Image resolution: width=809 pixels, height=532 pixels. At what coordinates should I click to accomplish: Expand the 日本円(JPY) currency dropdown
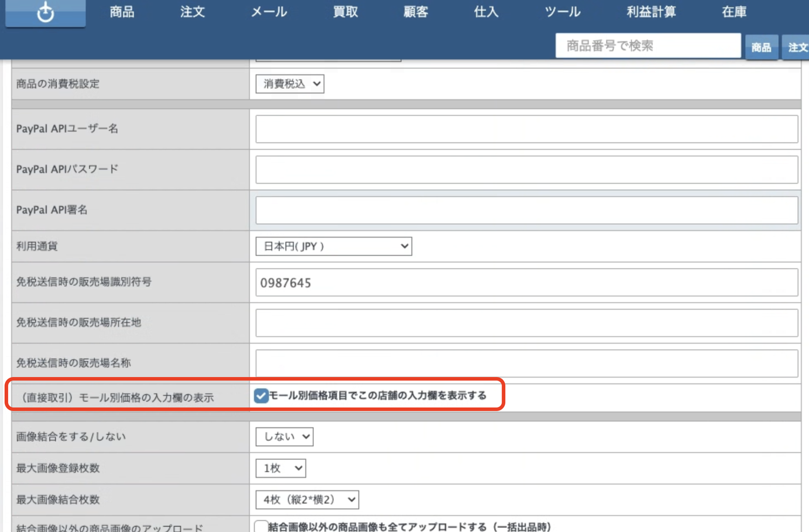(334, 246)
